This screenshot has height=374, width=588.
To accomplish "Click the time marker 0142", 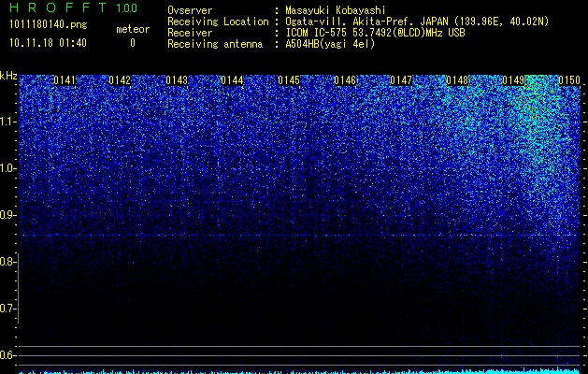I will pyautogui.click(x=120, y=80).
